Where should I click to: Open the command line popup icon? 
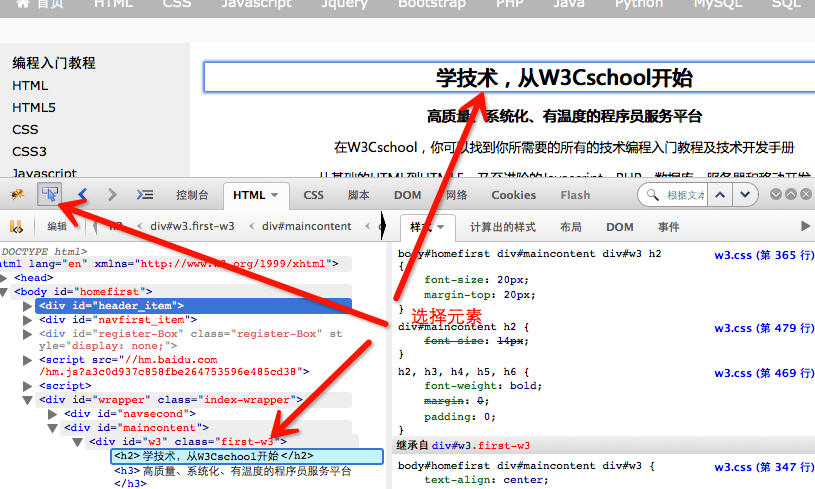click(x=144, y=195)
